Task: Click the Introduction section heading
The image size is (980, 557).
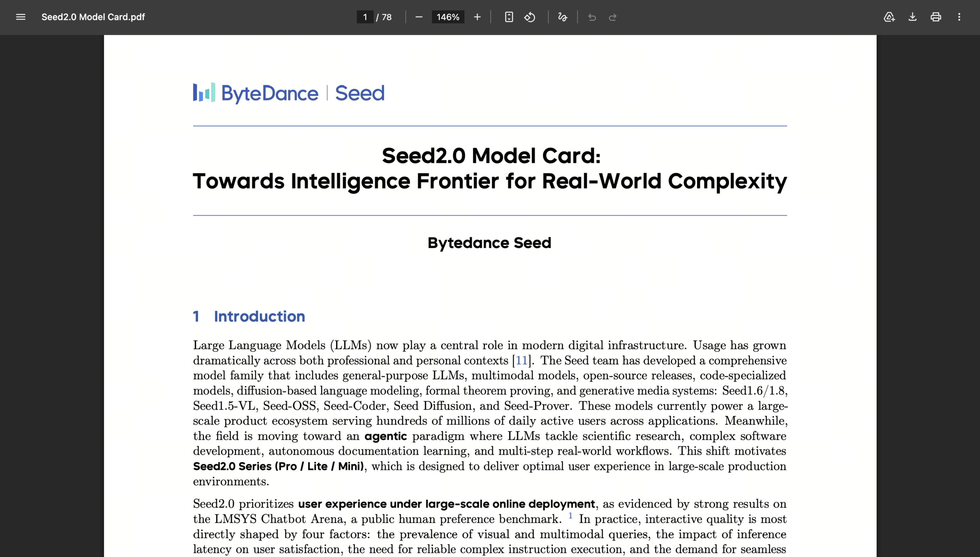Action: coord(259,316)
